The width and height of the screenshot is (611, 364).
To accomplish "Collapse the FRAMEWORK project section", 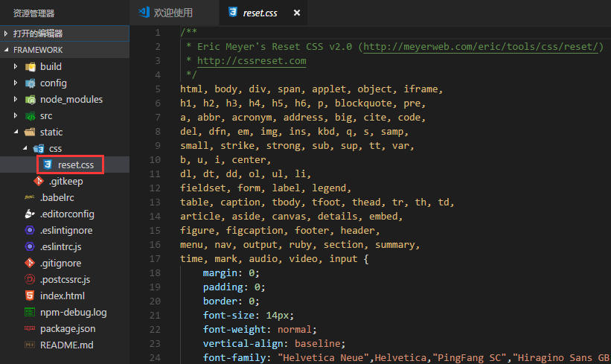I will pyautogui.click(x=64, y=50).
